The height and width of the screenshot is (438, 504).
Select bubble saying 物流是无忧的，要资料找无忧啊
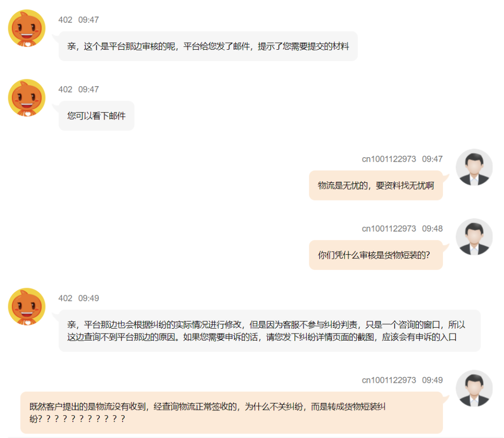[376, 185]
